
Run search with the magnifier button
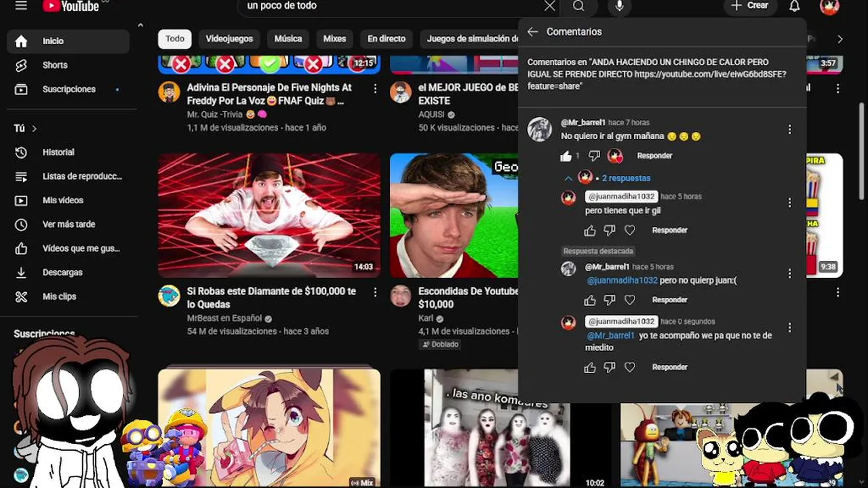tap(578, 6)
